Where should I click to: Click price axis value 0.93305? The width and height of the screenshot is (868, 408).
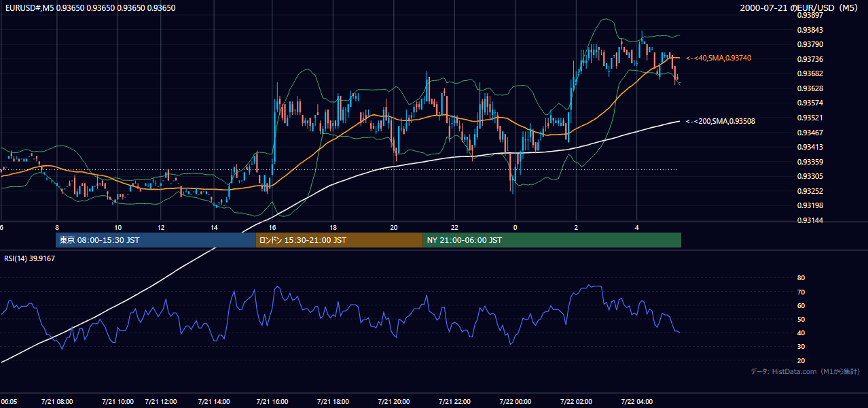point(810,177)
